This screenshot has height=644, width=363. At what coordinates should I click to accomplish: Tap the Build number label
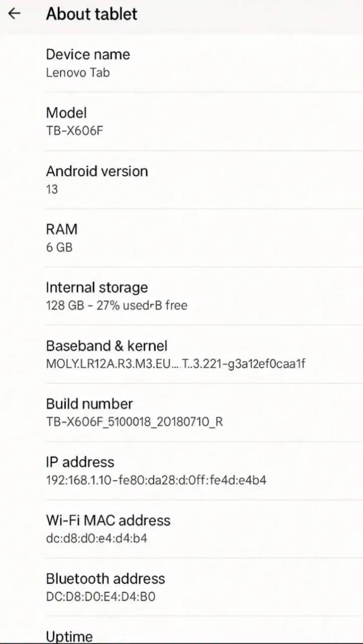[x=90, y=404]
